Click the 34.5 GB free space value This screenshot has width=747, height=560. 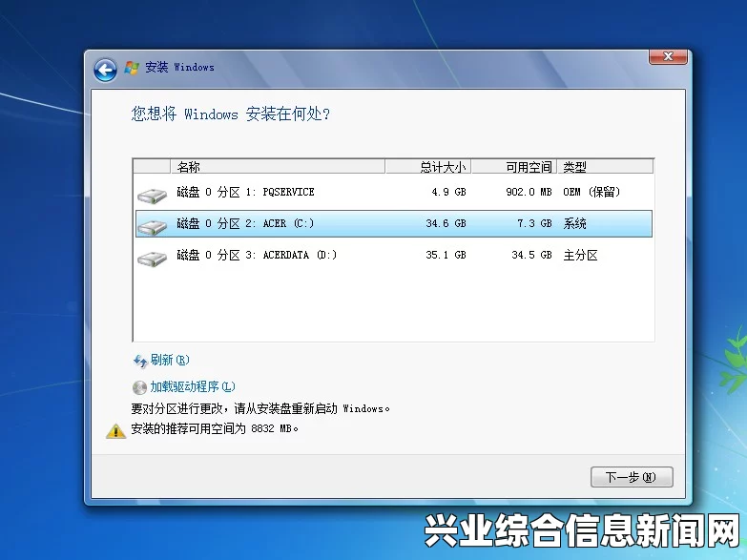pos(531,255)
